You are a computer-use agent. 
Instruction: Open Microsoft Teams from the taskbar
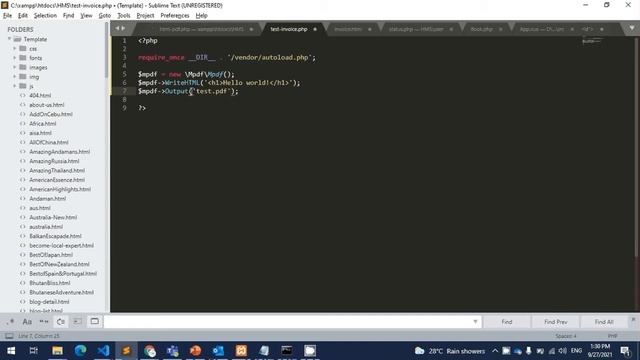tap(173, 351)
